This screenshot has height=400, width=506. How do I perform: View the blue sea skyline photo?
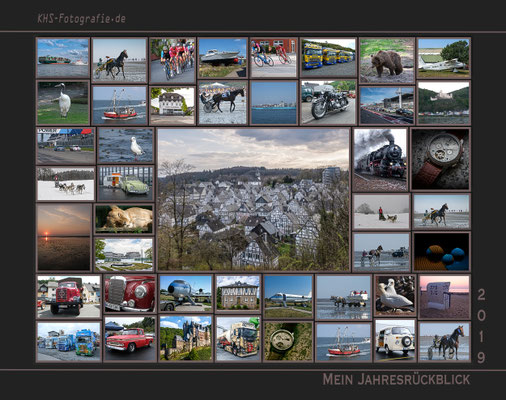click(274, 103)
